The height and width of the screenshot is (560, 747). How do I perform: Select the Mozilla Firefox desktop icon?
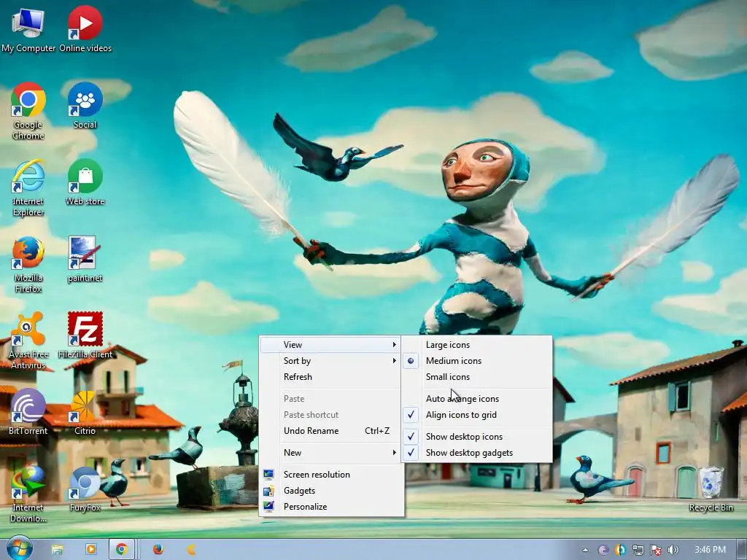point(28,264)
